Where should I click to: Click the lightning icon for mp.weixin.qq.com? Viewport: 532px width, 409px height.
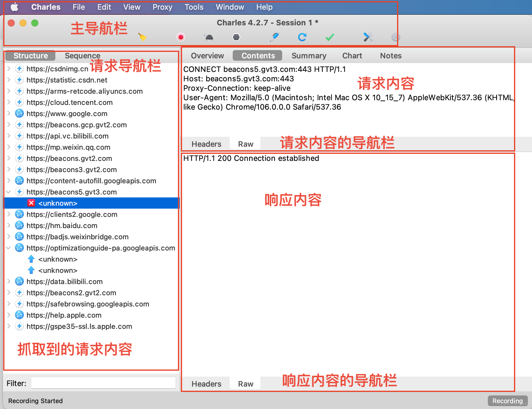click(x=19, y=147)
